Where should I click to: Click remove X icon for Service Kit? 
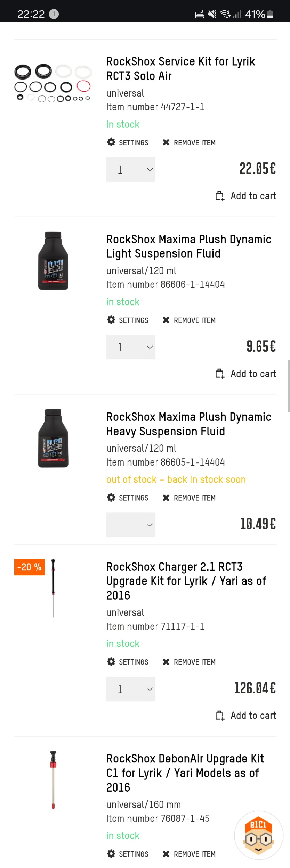166,143
